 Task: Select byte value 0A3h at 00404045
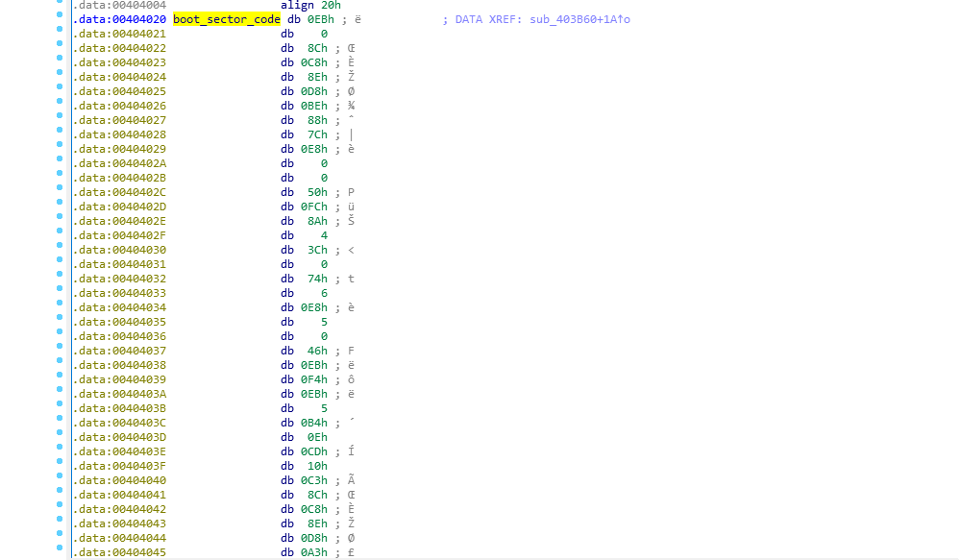[x=314, y=552]
